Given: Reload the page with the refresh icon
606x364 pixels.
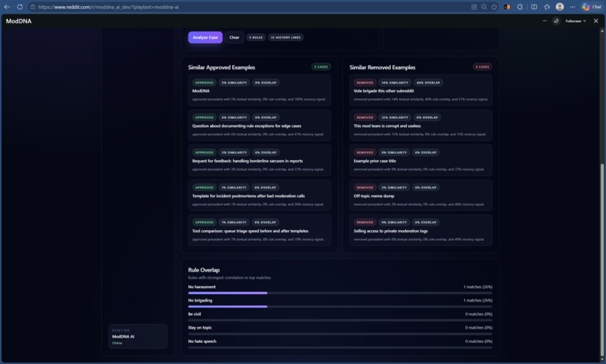Looking at the screenshot, I should point(20,7).
